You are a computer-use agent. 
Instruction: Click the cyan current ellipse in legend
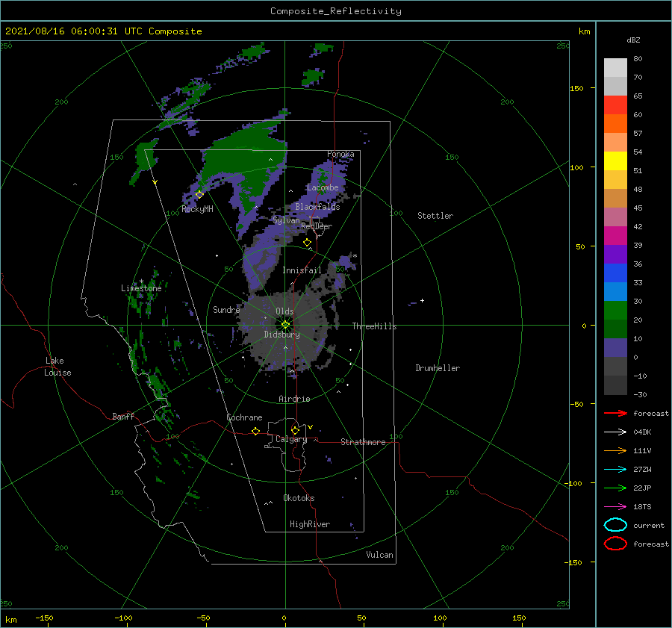pyautogui.click(x=615, y=525)
